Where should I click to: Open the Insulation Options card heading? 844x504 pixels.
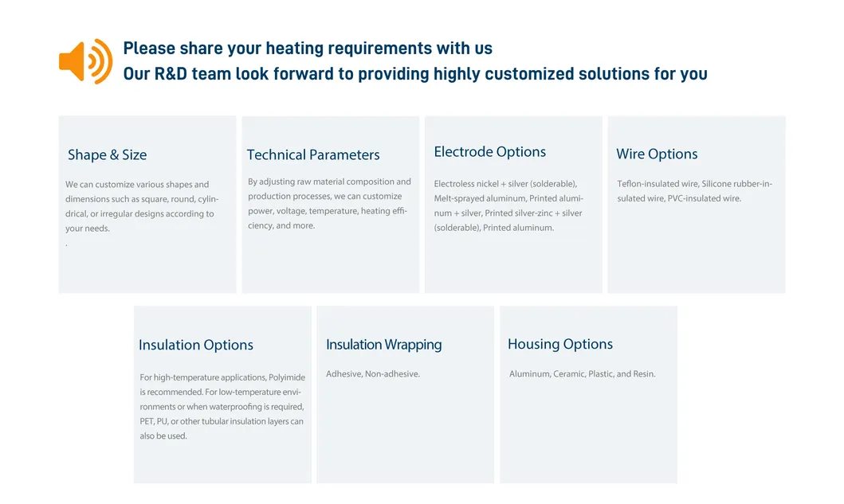click(196, 346)
